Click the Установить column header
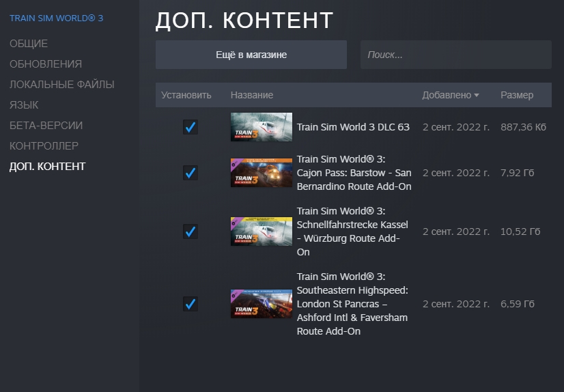 pyautogui.click(x=186, y=96)
